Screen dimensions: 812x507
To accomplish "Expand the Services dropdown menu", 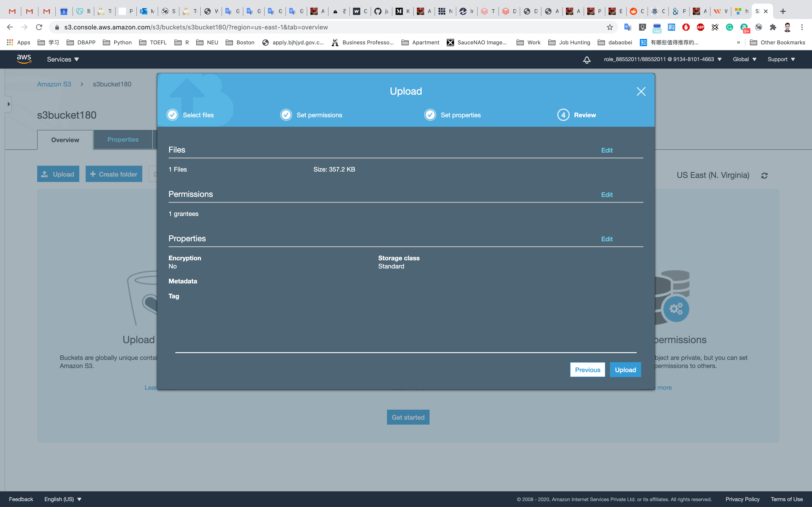I will 63,59.
